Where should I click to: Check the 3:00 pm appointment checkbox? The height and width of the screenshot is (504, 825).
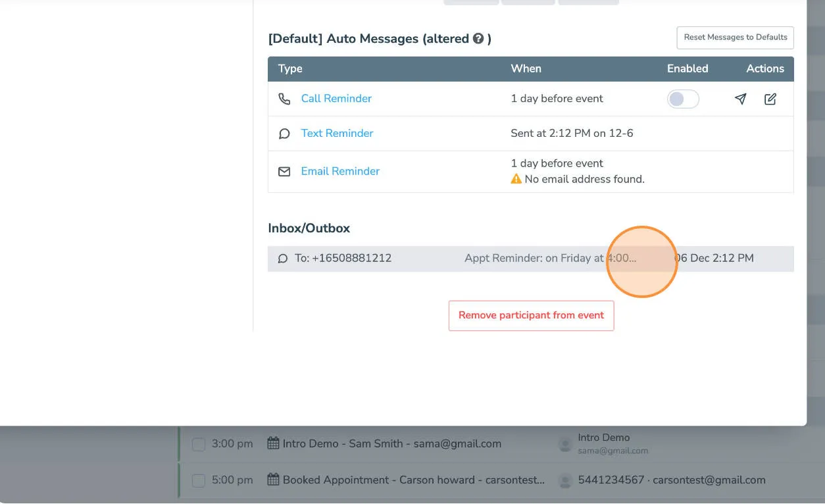(x=198, y=444)
